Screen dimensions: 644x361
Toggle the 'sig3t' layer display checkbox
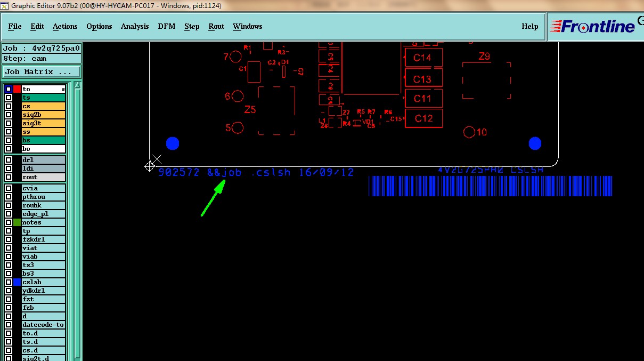click(x=9, y=123)
